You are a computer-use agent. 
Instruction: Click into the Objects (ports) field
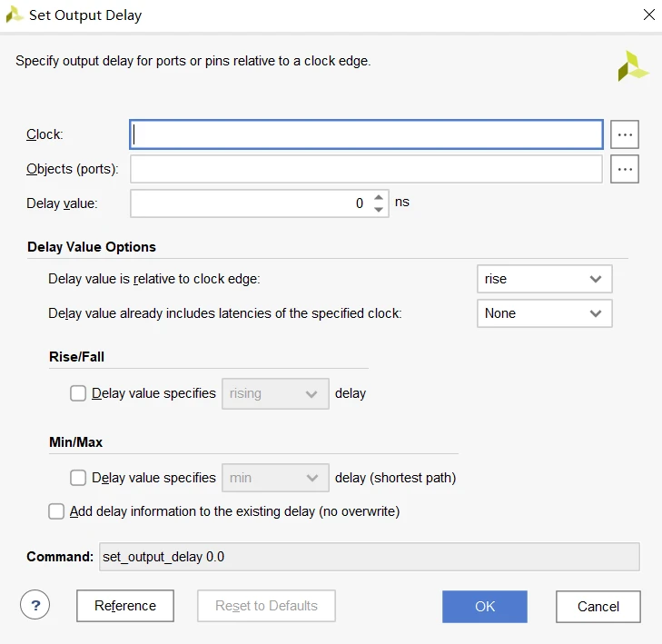click(366, 169)
